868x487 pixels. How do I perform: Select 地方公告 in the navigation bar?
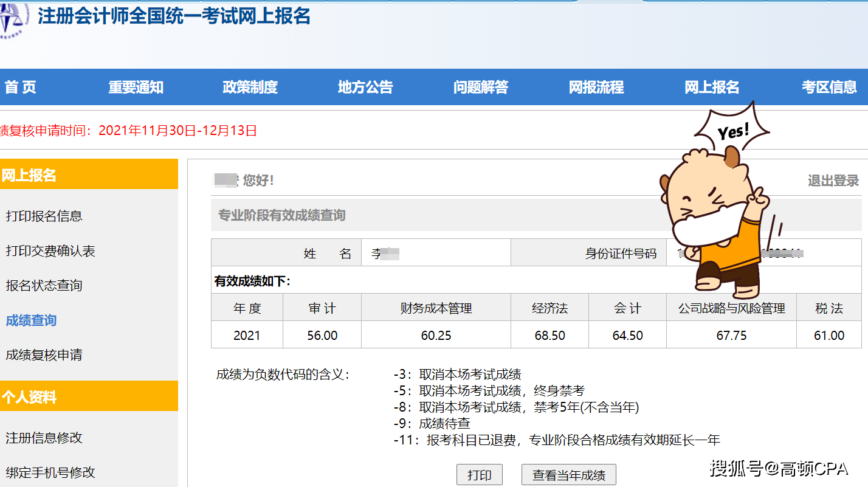[x=365, y=88]
